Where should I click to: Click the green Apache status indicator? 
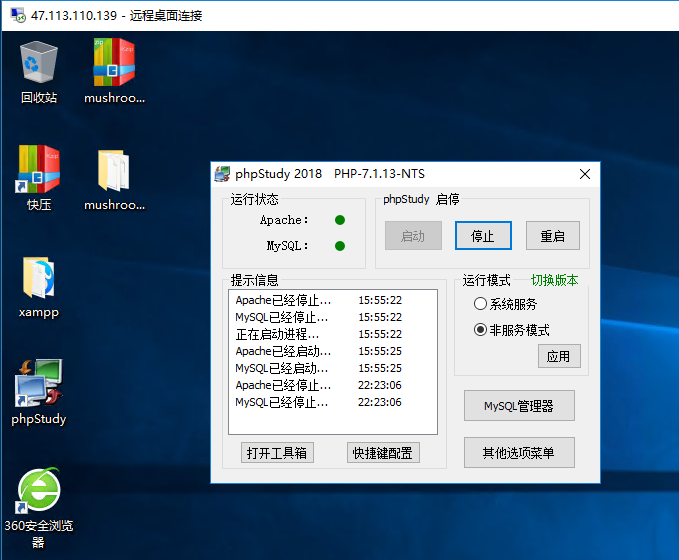(x=340, y=220)
